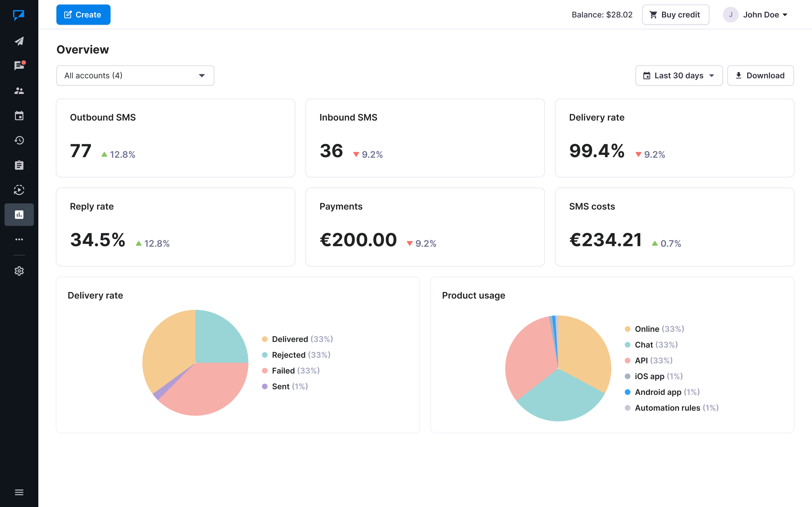Select the Reporting bar chart icon
Screen dimensions: 812x507
coord(19,215)
